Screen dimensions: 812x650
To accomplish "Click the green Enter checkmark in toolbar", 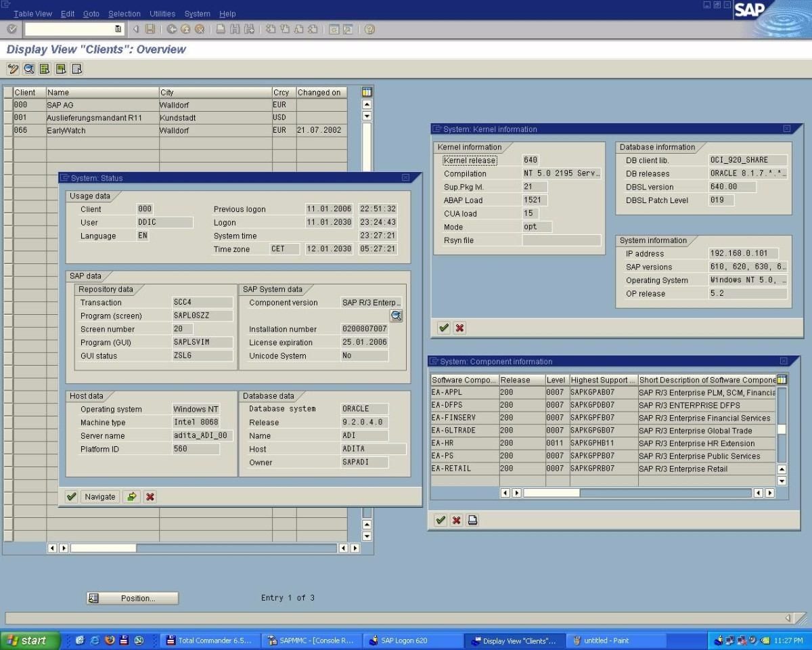I will (x=12, y=29).
